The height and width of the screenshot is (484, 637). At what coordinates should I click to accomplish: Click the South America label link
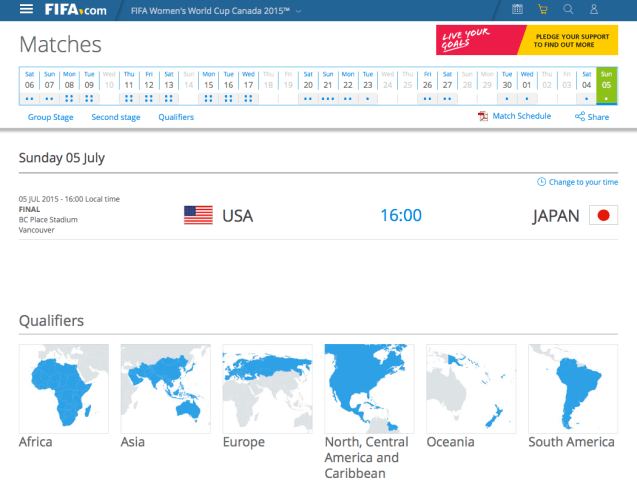572,442
